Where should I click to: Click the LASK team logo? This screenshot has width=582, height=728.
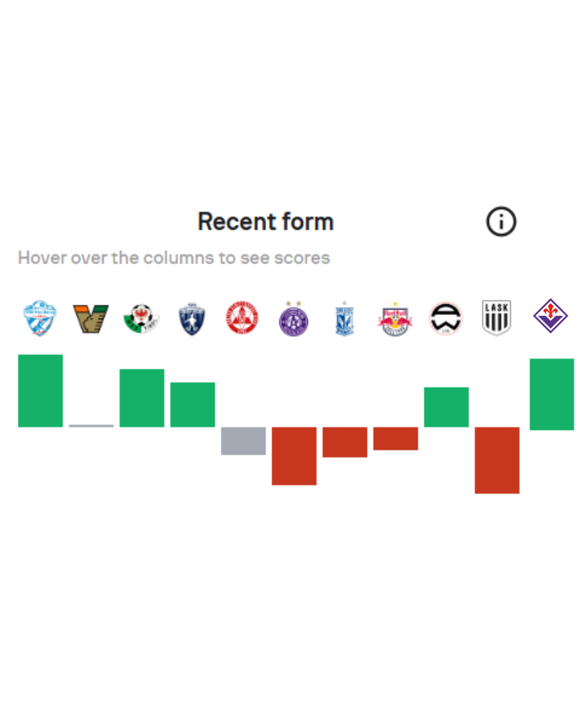496,318
